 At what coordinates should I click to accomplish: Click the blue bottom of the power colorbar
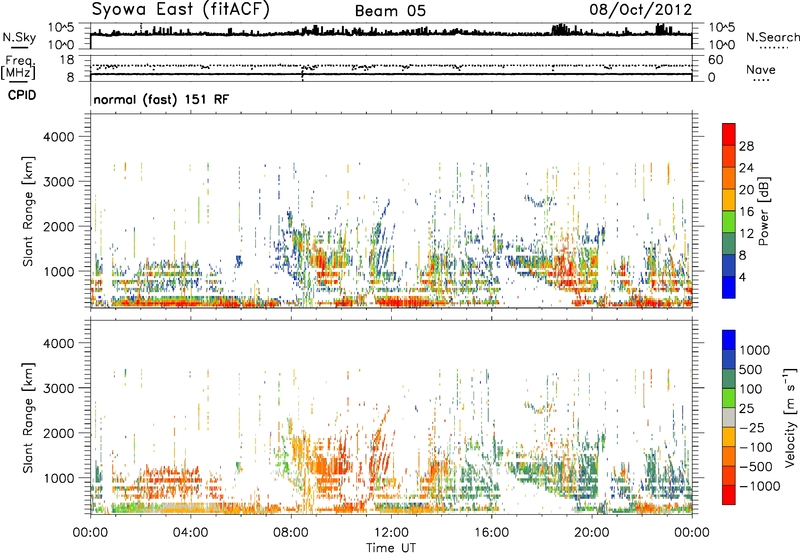click(x=729, y=287)
